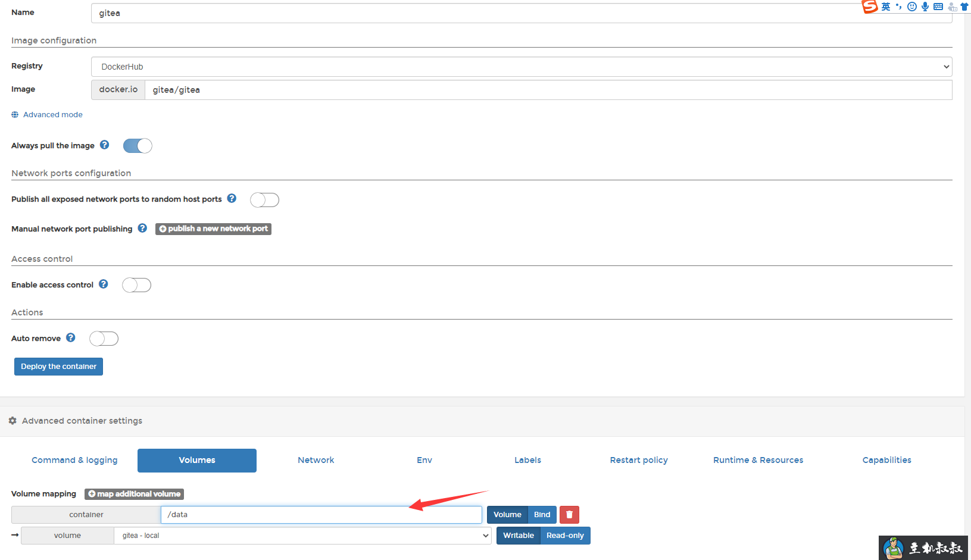Turn on Enable access control
This screenshot has height=560, width=971.
point(136,285)
